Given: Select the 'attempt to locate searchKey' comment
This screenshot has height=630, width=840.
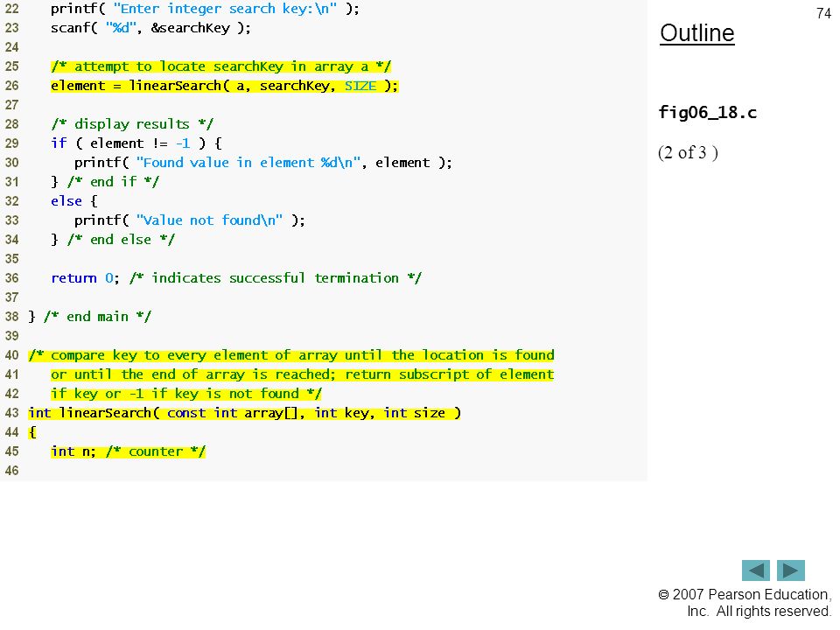Looking at the screenshot, I should (221, 66).
